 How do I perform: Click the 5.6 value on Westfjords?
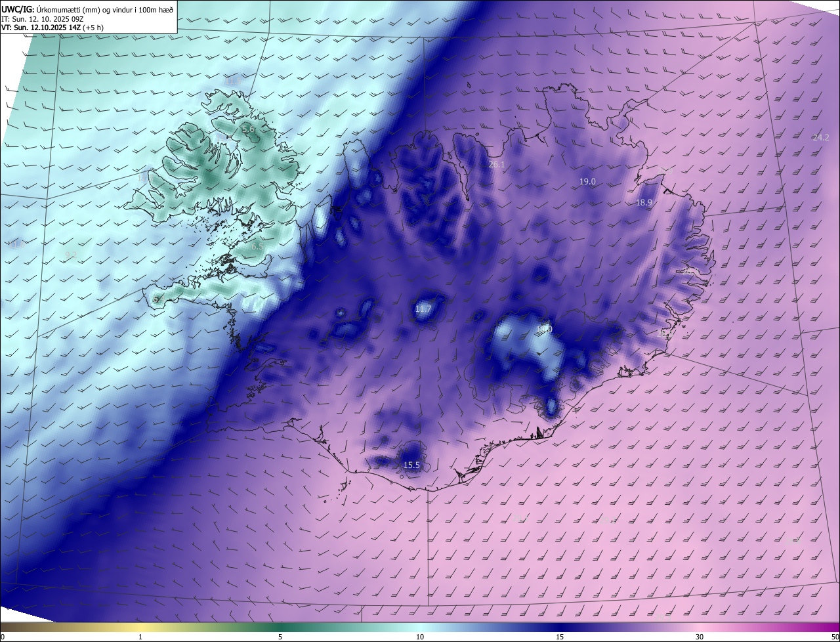tap(248, 129)
